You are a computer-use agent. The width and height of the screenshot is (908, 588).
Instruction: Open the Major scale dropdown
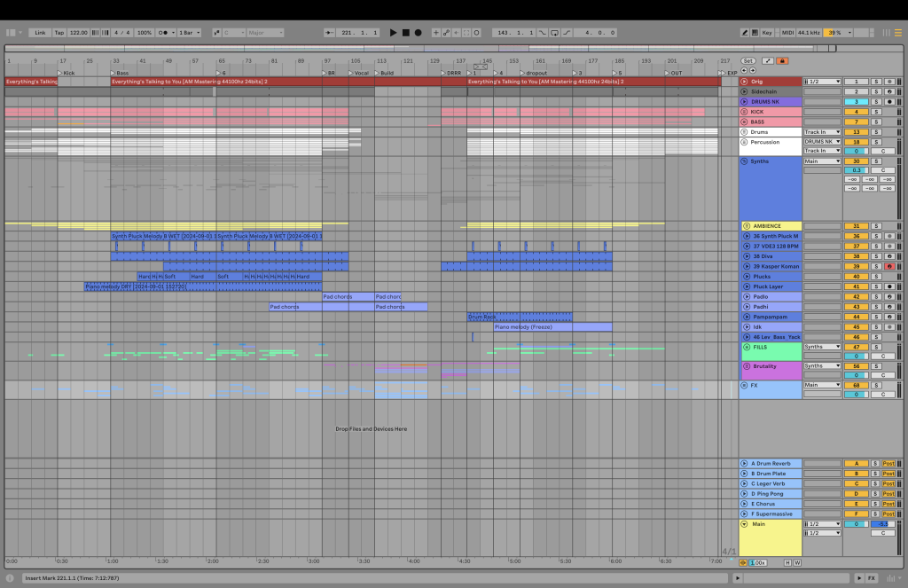coord(265,33)
